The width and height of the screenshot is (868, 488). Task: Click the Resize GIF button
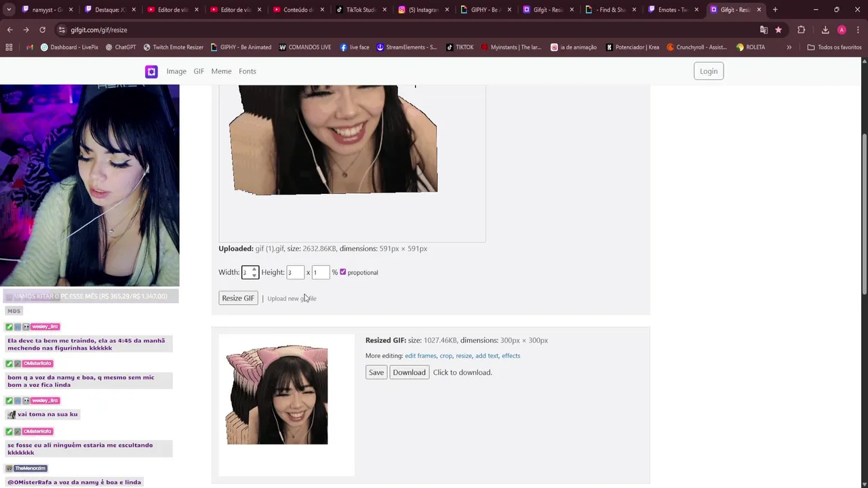(x=238, y=298)
